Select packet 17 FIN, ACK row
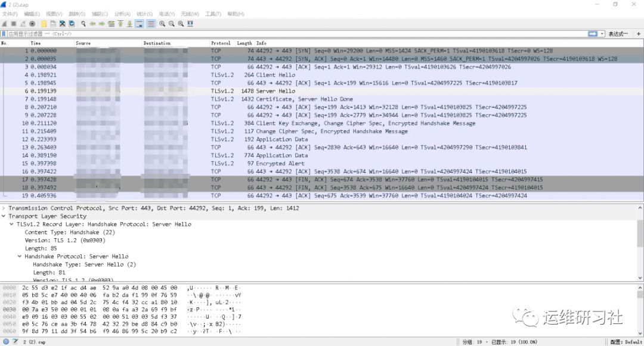This screenshot has width=644, height=346. point(320,180)
